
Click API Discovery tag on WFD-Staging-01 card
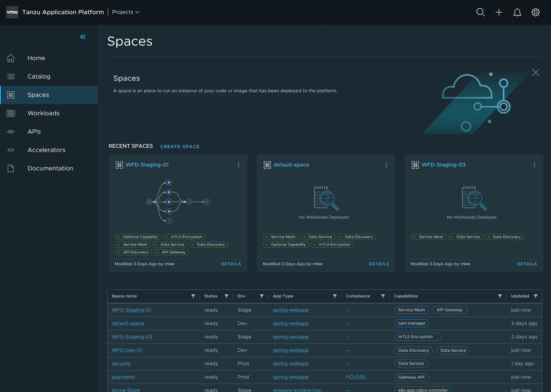coord(133,252)
